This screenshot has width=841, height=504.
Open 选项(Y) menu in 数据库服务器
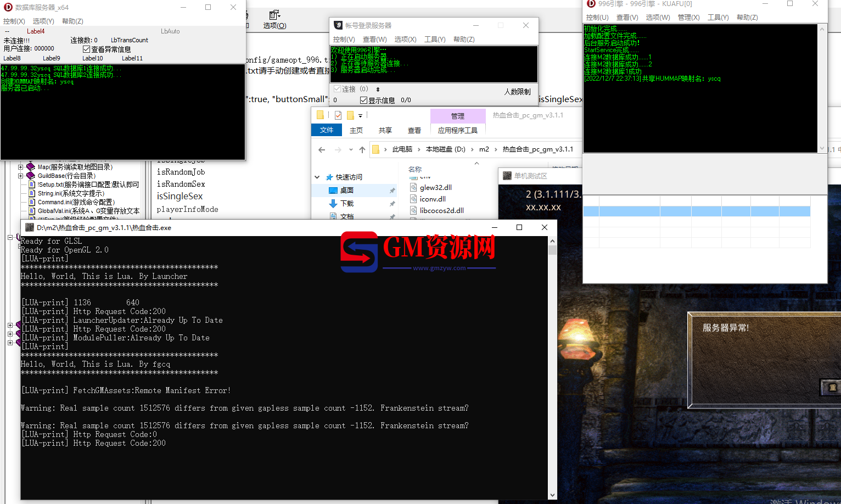[43, 21]
